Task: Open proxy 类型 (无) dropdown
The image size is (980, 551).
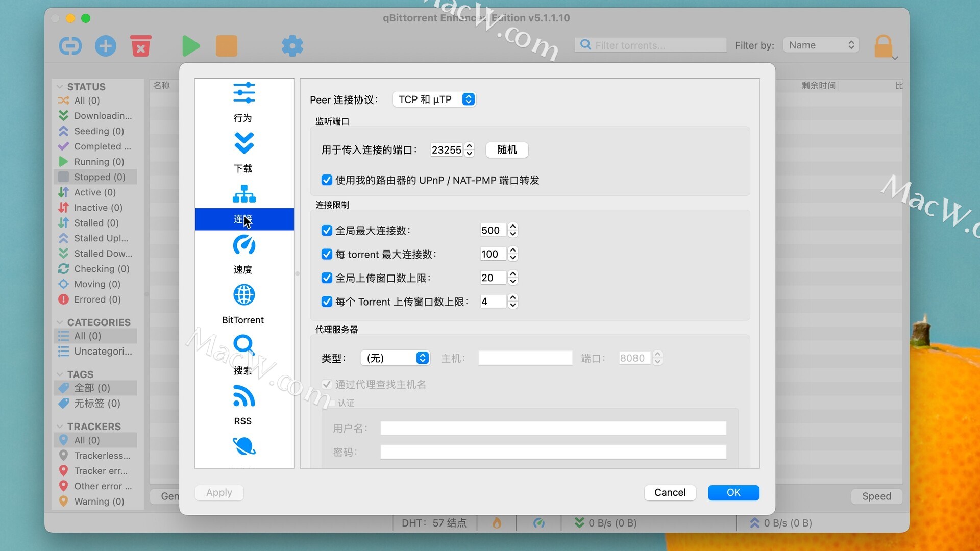Action: tap(395, 358)
